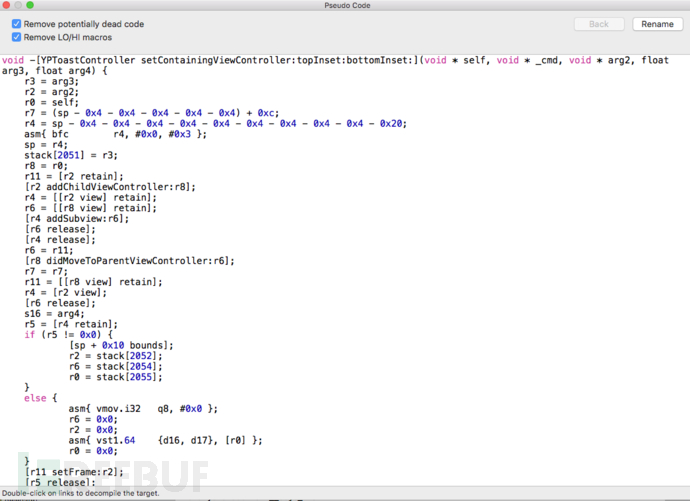Uncheck Remove LO/HI macros checkbox
Viewport: 690px width, 501px height.
[x=16, y=37]
